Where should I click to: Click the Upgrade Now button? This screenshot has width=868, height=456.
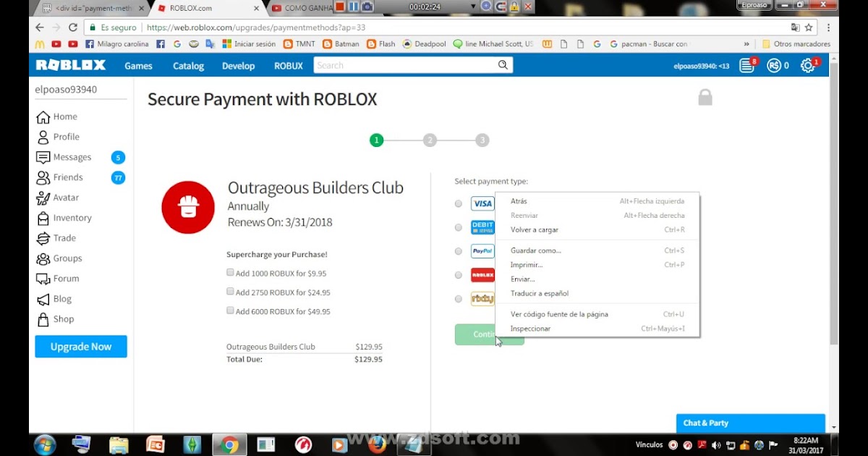pyautogui.click(x=81, y=347)
